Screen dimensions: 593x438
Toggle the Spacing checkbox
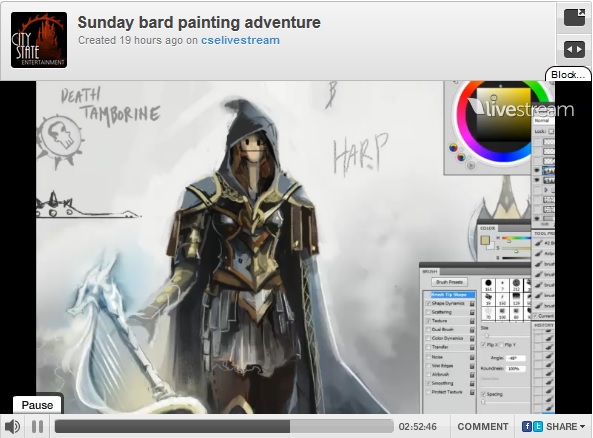click(x=483, y=394)
